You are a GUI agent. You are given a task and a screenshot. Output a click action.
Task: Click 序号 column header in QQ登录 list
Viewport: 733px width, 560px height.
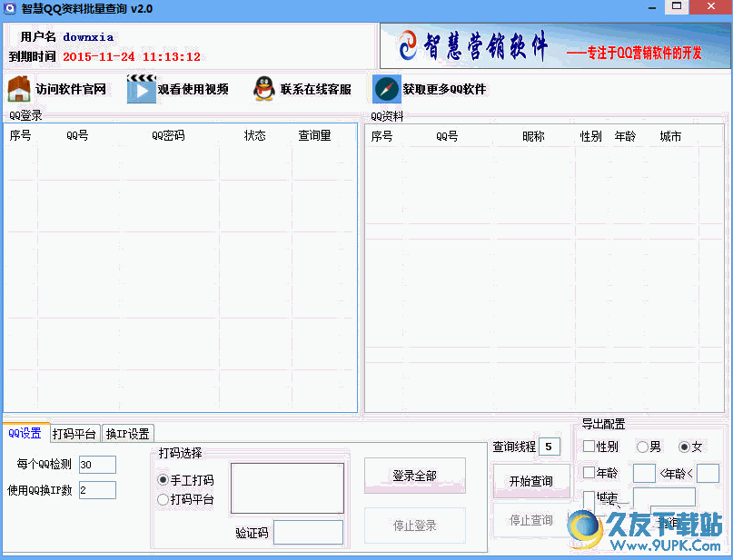pos(21,135)
